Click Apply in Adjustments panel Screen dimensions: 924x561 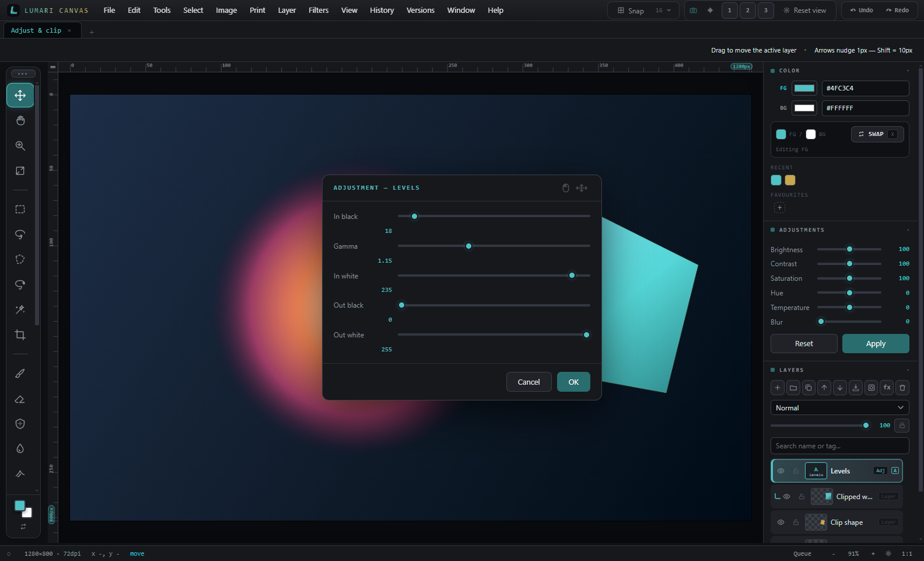pos(876,343)
